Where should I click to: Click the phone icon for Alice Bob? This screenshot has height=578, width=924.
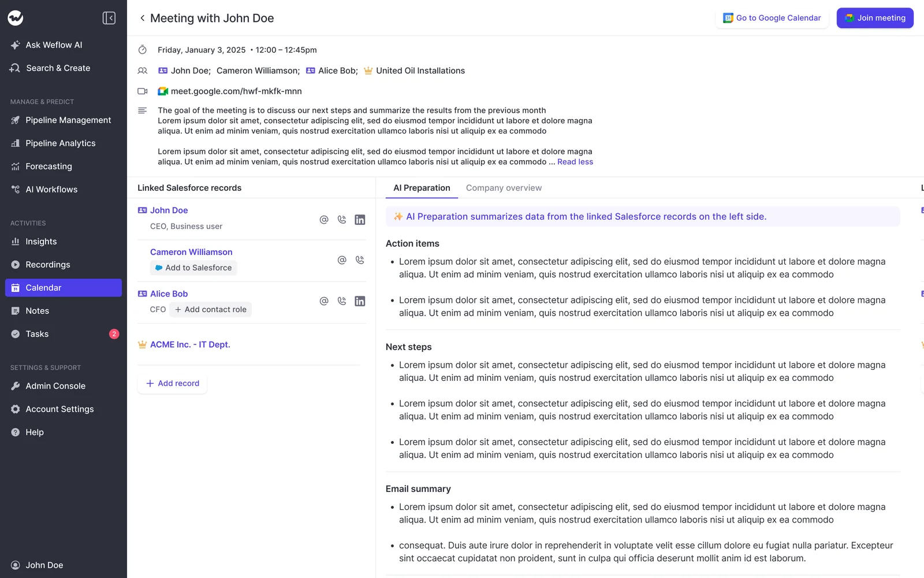pyautogui.click(x=342, y=301)
